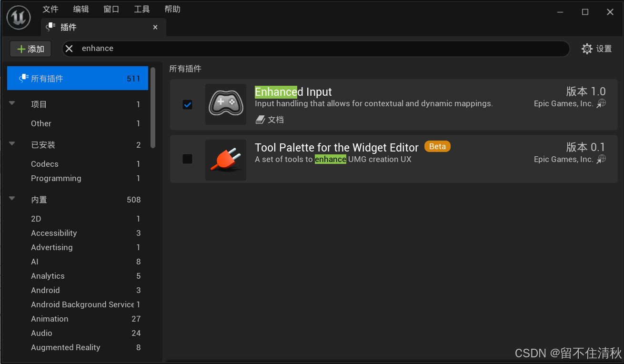Click the Enhanced Input plugin title
The height and width of the screenshot is (364, 624).
pyautogui.click(x=293, y=92)
